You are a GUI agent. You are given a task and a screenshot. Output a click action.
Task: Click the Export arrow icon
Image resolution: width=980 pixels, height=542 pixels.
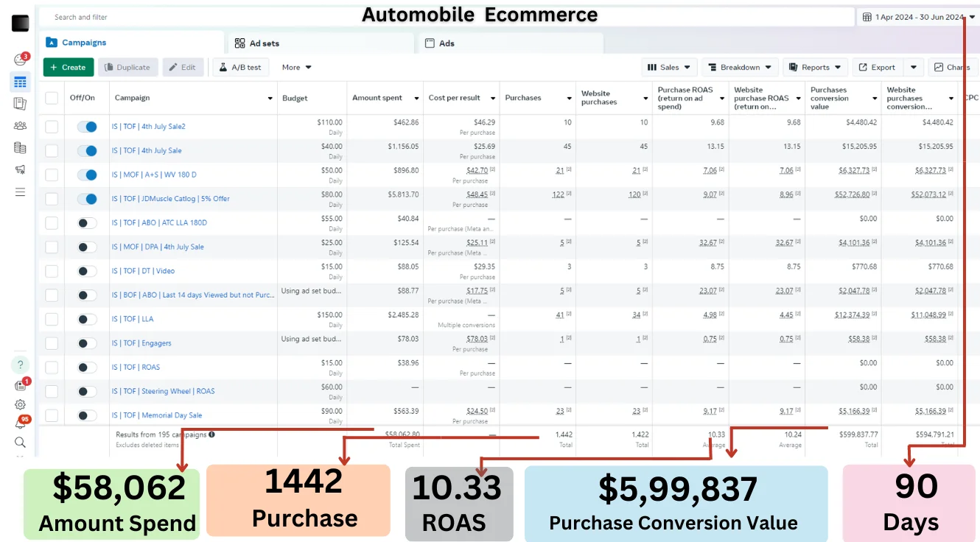[862, 67]
